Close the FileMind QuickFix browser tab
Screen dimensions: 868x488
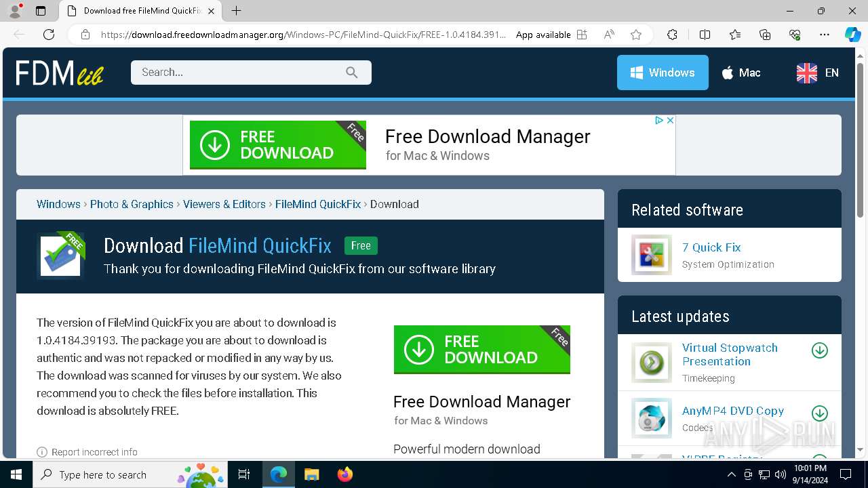point(211,11)
